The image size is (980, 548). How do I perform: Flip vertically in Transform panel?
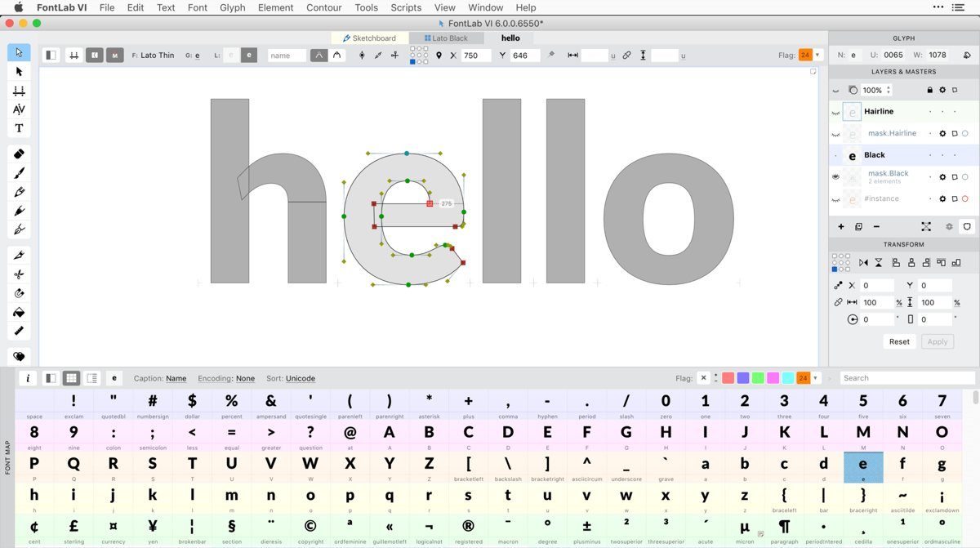[879, 263]
